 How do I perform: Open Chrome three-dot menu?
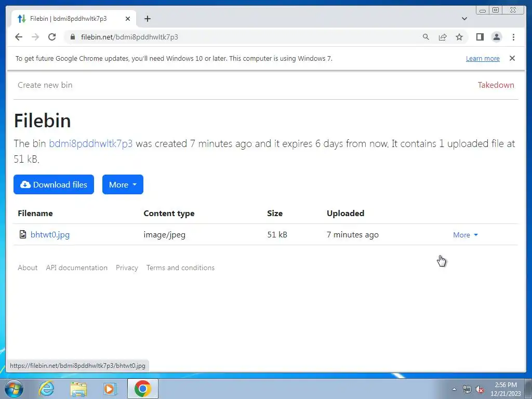pyautogui.click(x=513, y=37)
